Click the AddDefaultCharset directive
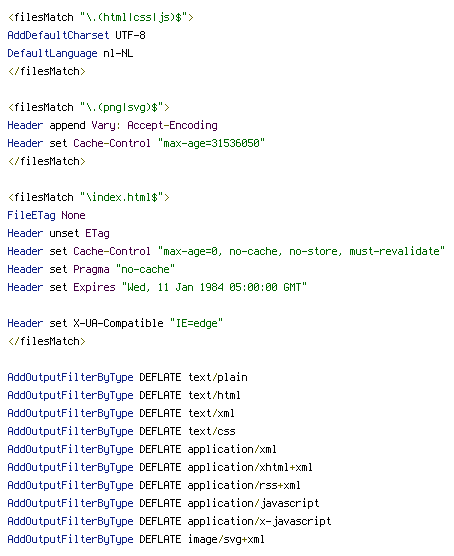The image size is (454, 556). [58, 35]
